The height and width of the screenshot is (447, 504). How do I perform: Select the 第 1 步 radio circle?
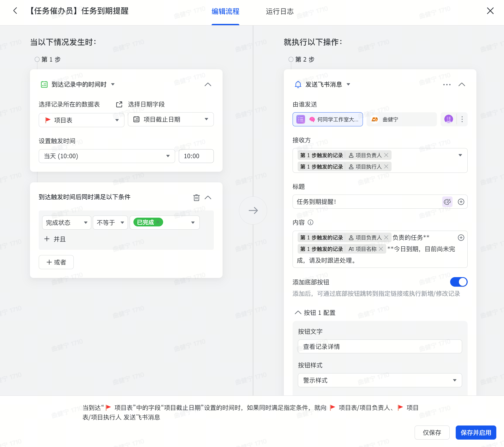[37, 59]
